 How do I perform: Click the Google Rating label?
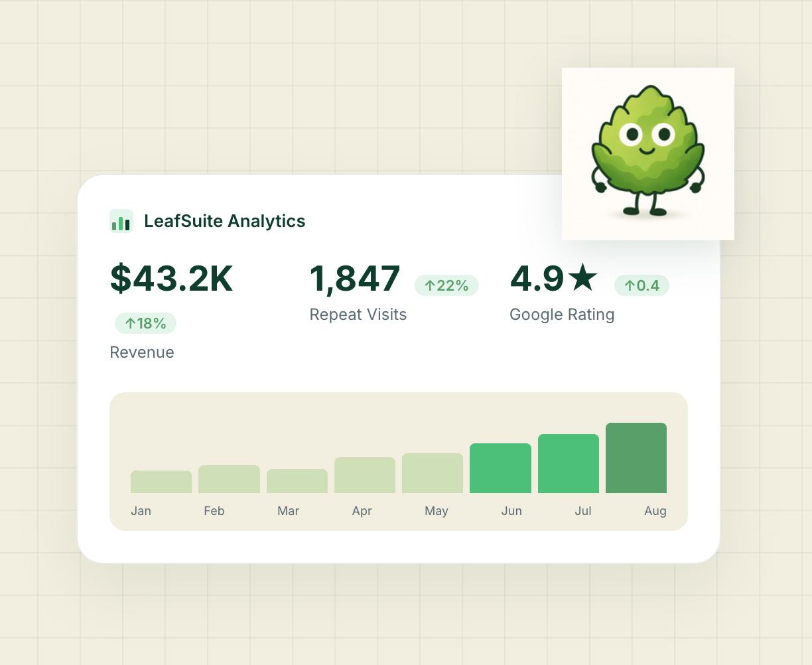562,315
